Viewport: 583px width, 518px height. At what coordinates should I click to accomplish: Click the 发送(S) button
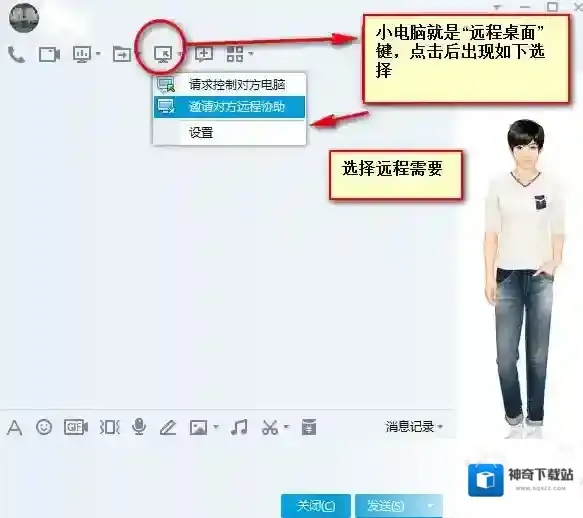[386, 506]
